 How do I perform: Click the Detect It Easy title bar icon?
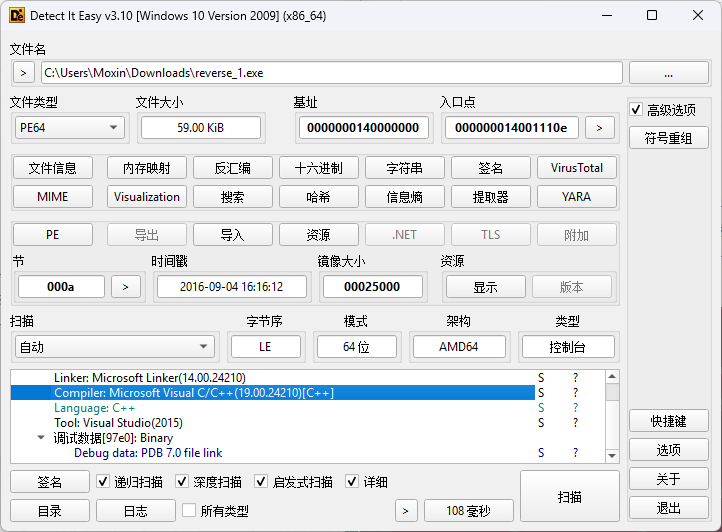pyautogui.click(x=16, y=15)
